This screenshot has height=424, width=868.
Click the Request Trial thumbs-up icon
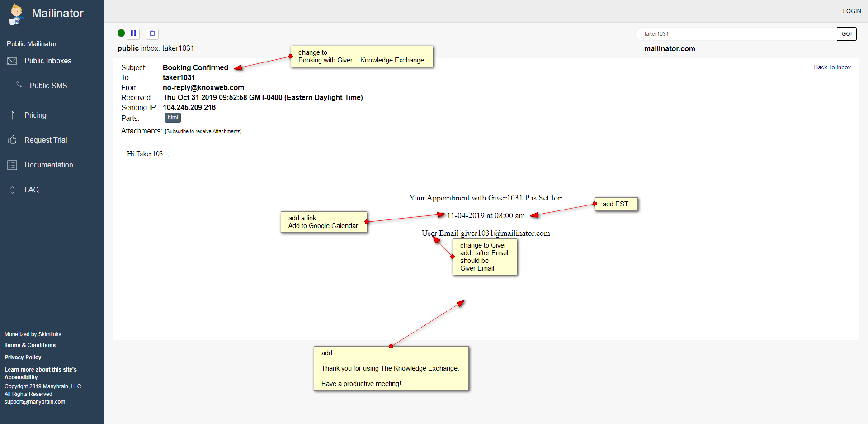(12, 140)
